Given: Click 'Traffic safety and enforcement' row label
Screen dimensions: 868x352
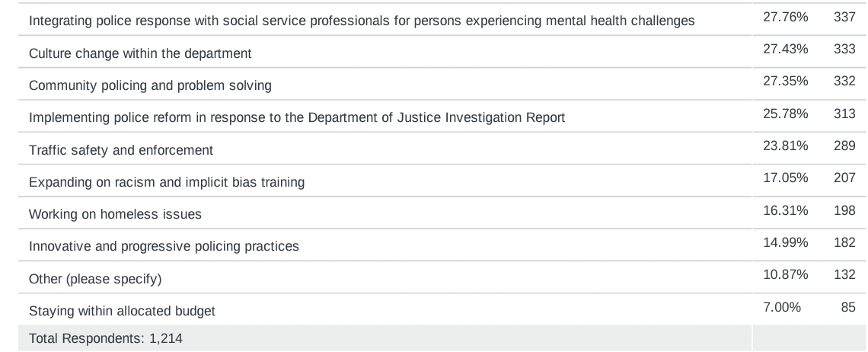Looking at the screenshot, I should tap(121, 150).
